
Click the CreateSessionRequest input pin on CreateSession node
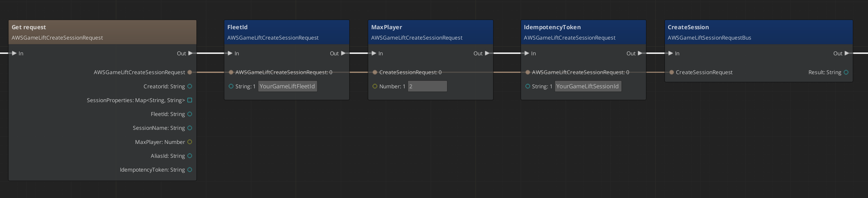pos(672,72)
